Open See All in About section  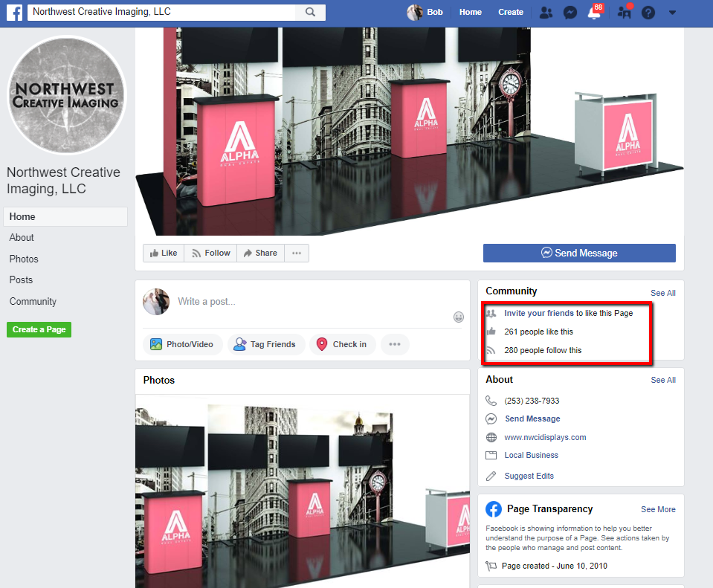tap(663, 380)
